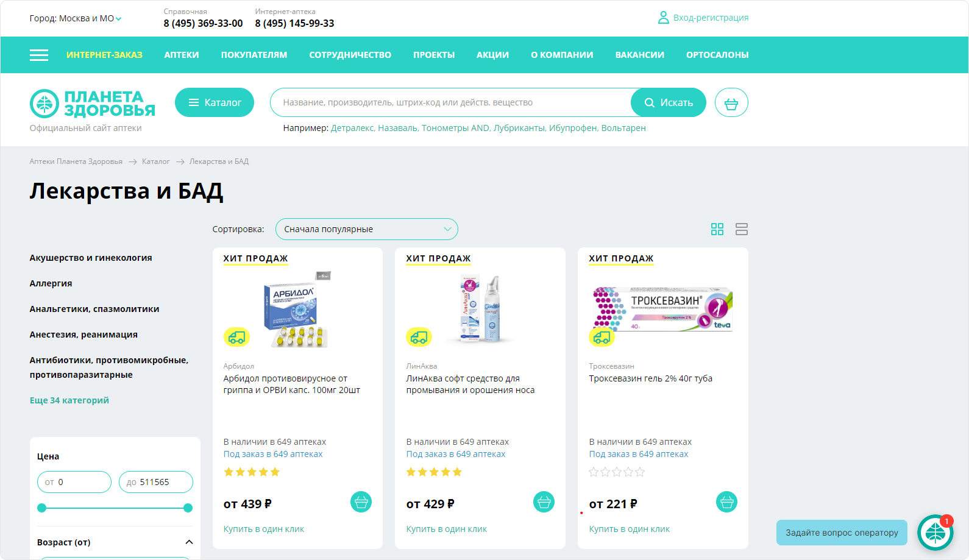Click Под заказ в 649 аптеках for Троксевазин
This screenshot has width=969, height=560.
click(x=639, y=454)
